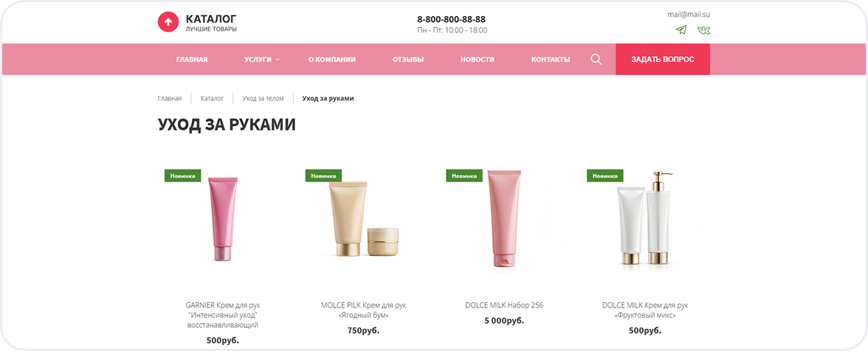Select Контакты in the navigation bar
The height and width of the screenshot is (351, 868).
click(x=551, y=59)
